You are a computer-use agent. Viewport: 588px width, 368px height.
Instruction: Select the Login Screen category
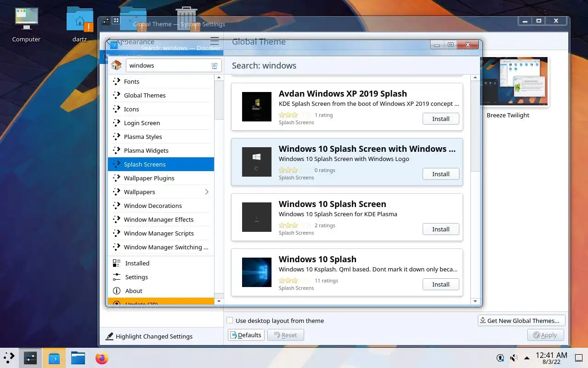coord(161,123)
